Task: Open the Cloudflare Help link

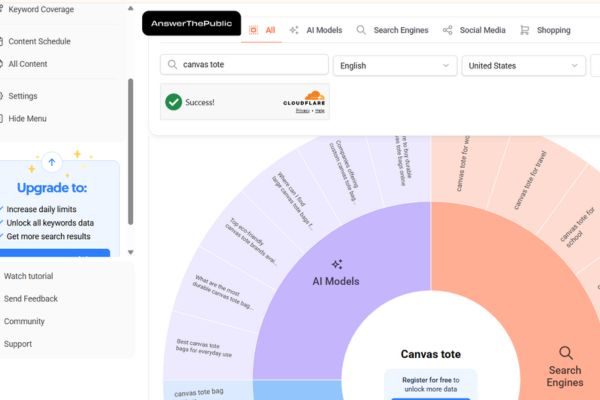Action: [320, 111]
